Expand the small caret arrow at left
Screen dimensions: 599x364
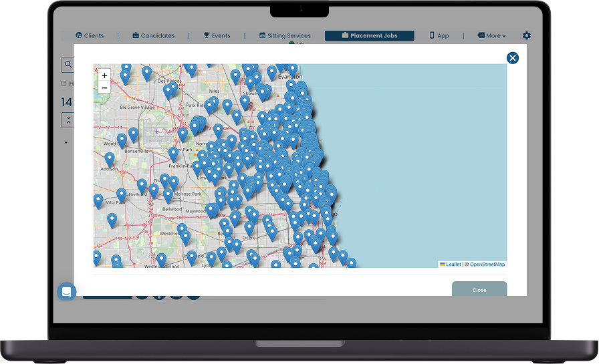66,142
